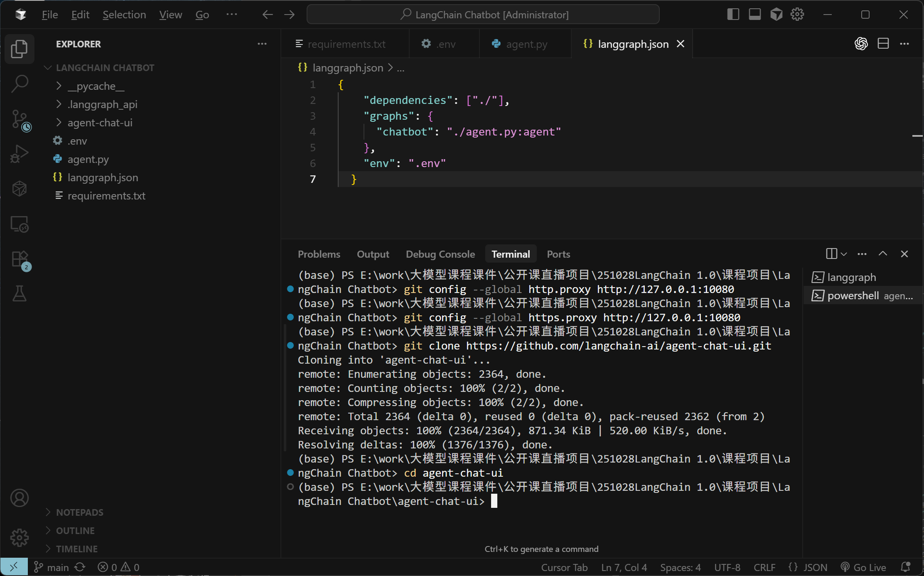The image size is (924, 576).
Task: Open the cube icon in the title bar
Action: point(776,15)
